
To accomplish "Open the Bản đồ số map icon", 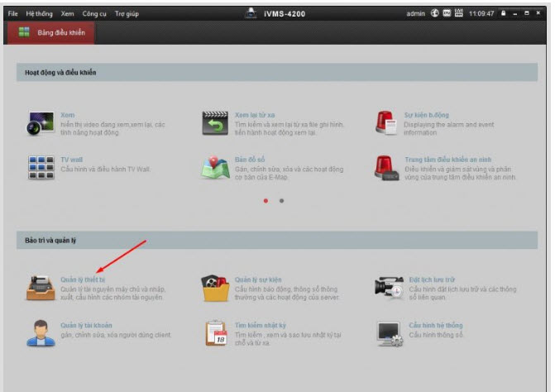I will [x=215, y=167].
